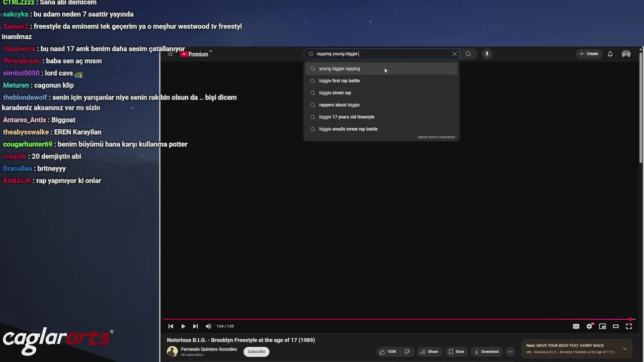Click chat username 'Dracullea'
644x362 pixels.
[17, 168]
